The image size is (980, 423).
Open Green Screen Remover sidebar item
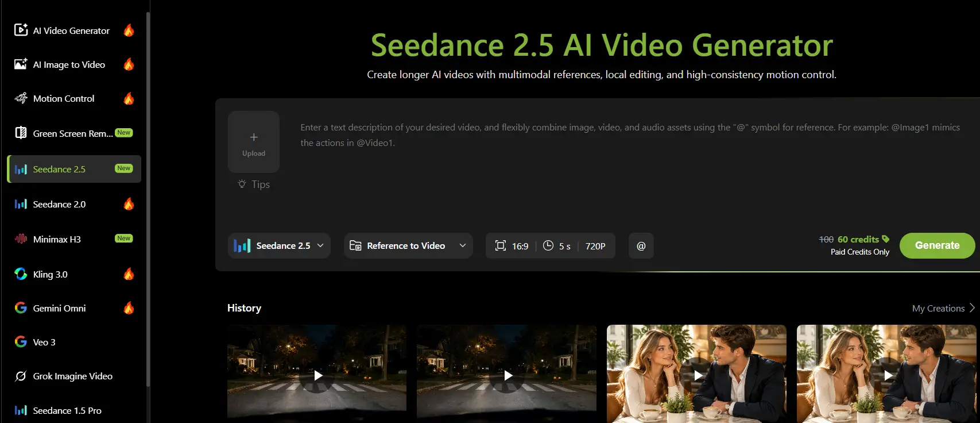(73, 133)
